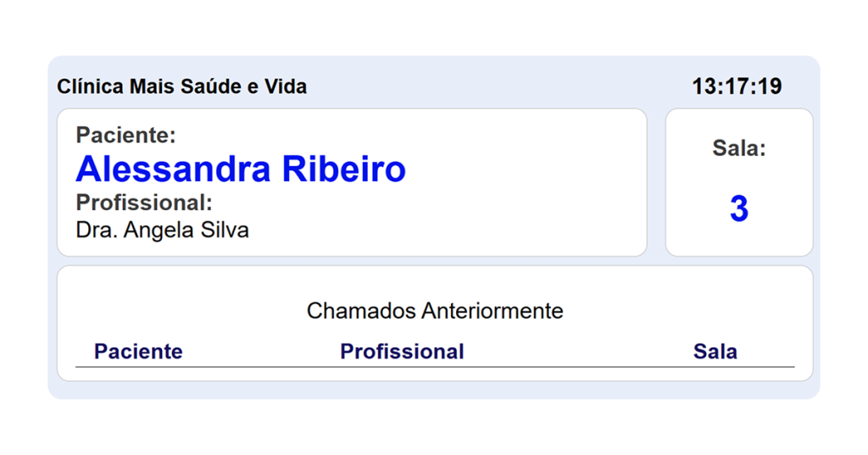Click the word 'Vida' in the clinic title
This screenshot has height=455, width=868.
tap(287, 86)
